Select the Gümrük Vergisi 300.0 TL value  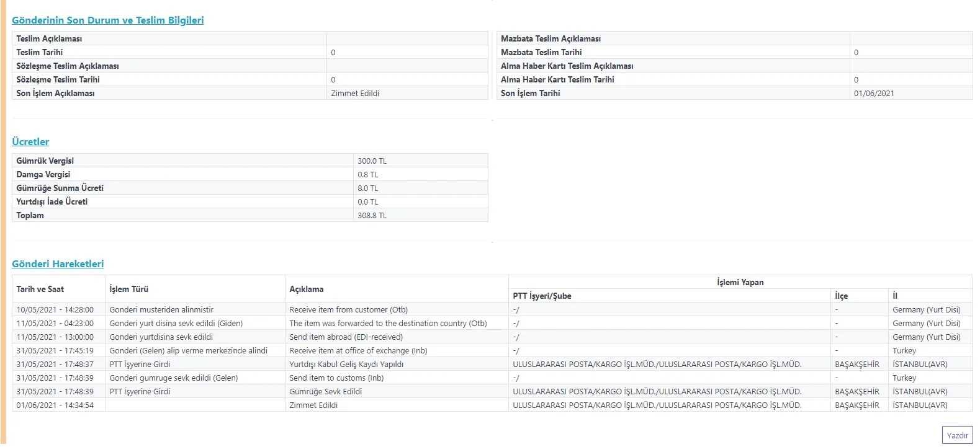point(372,161)
